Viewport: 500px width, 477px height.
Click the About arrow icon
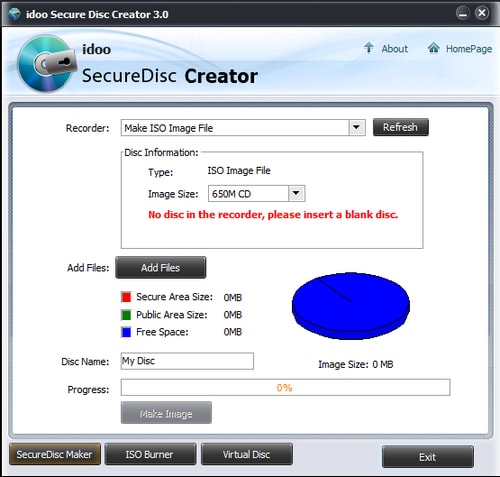[x=368, y=48]
